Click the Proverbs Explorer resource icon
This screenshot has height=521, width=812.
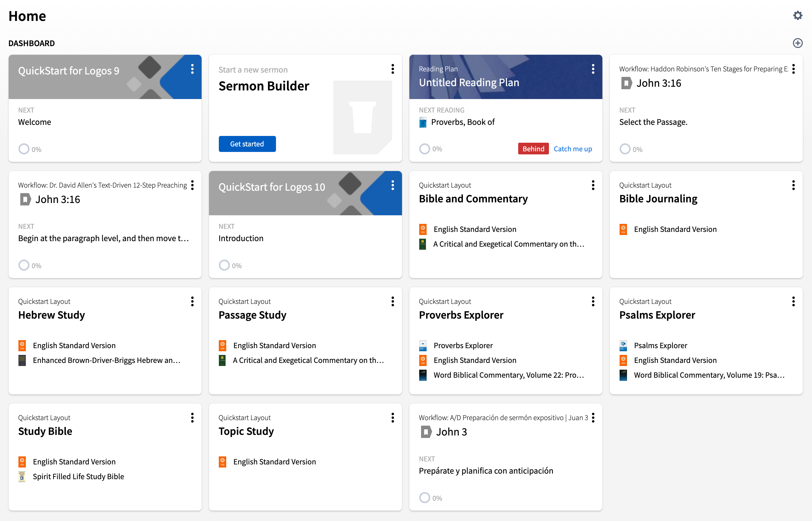click(x=423, y=346)
